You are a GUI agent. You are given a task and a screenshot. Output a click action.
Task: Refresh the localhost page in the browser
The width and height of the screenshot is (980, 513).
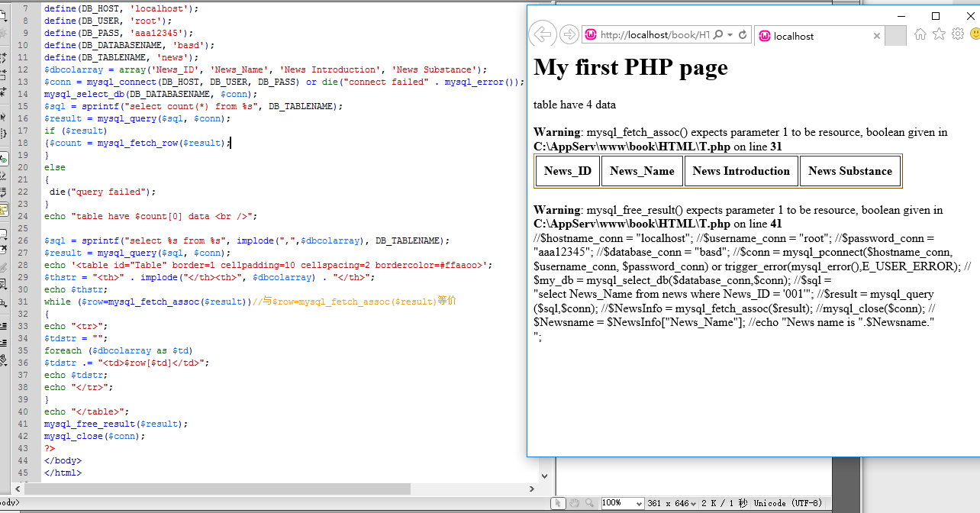[743, 35]
